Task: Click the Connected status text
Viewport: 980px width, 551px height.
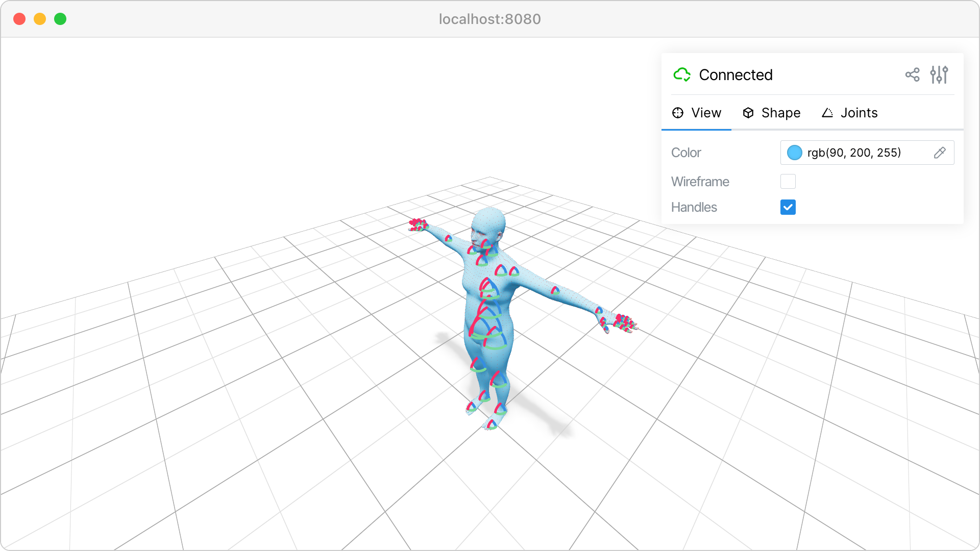Action: point(736,75)
